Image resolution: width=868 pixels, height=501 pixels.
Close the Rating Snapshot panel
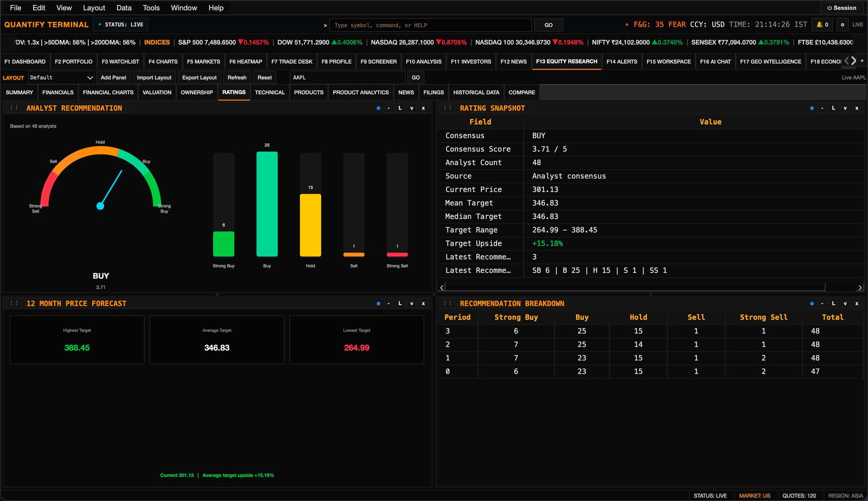pos(857,108)
